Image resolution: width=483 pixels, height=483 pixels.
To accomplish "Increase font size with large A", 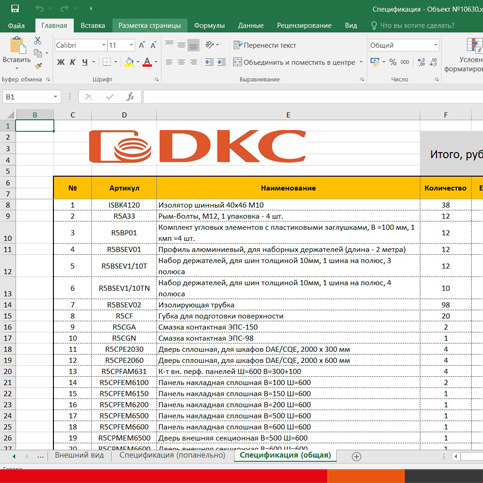I will click(x=142, y=45).
